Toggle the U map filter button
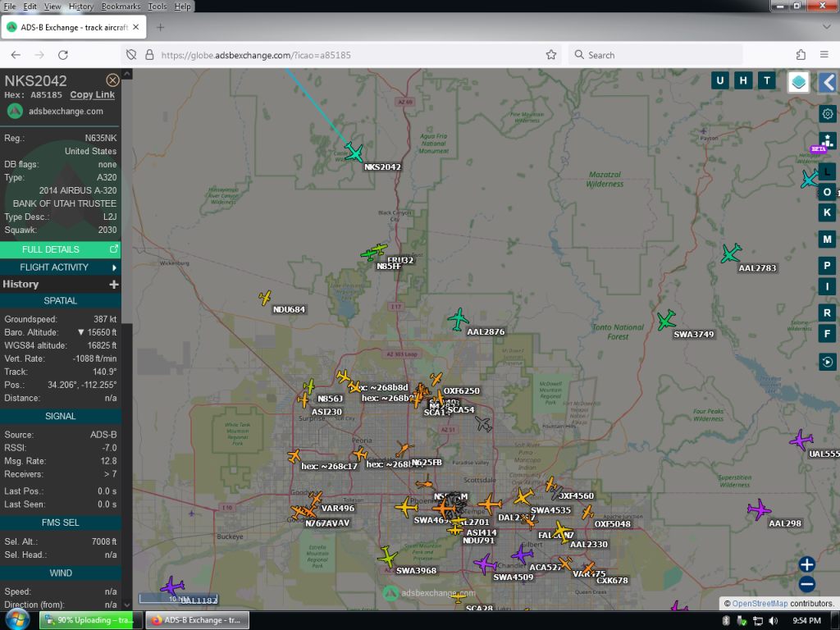Screen dimensions: 840x630 click(720, 81)
